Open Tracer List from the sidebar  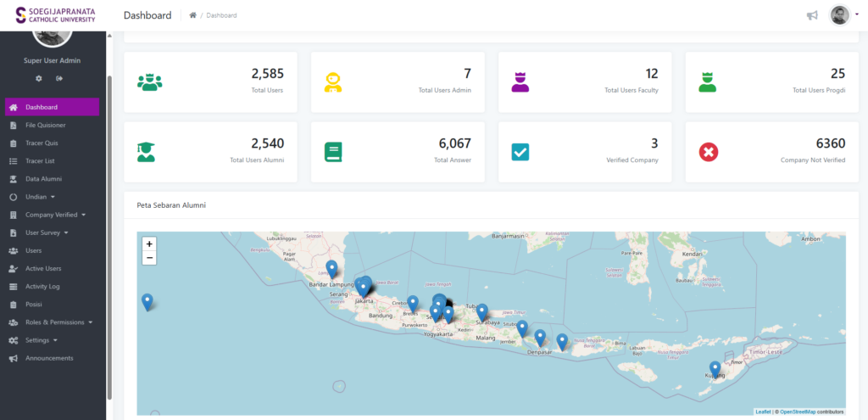[40, 161]
